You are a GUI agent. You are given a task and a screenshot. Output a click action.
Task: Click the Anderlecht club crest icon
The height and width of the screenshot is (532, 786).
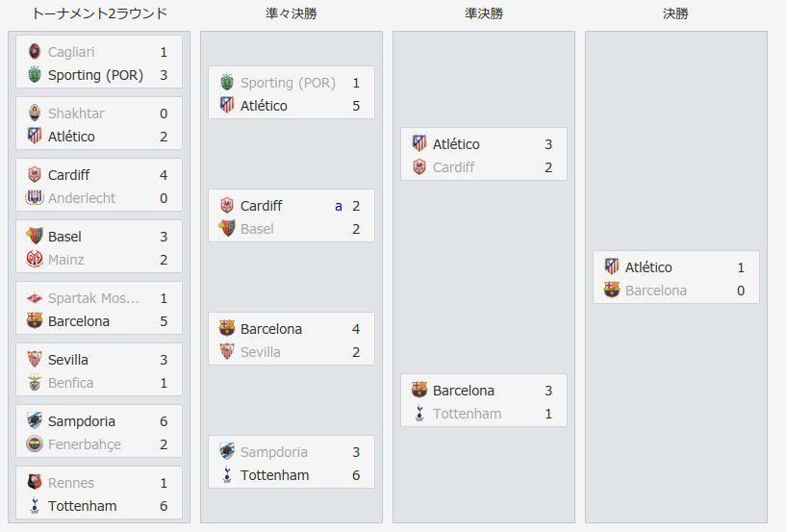pos(34,198)
